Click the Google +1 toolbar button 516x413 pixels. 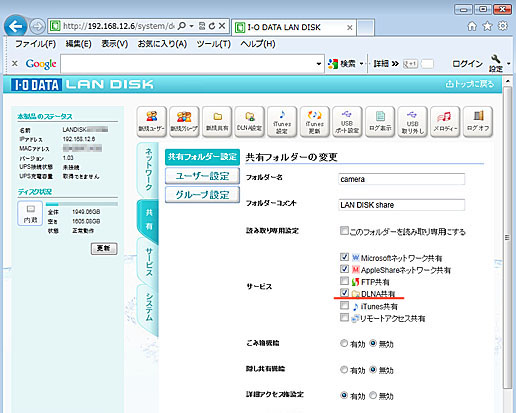410,64
